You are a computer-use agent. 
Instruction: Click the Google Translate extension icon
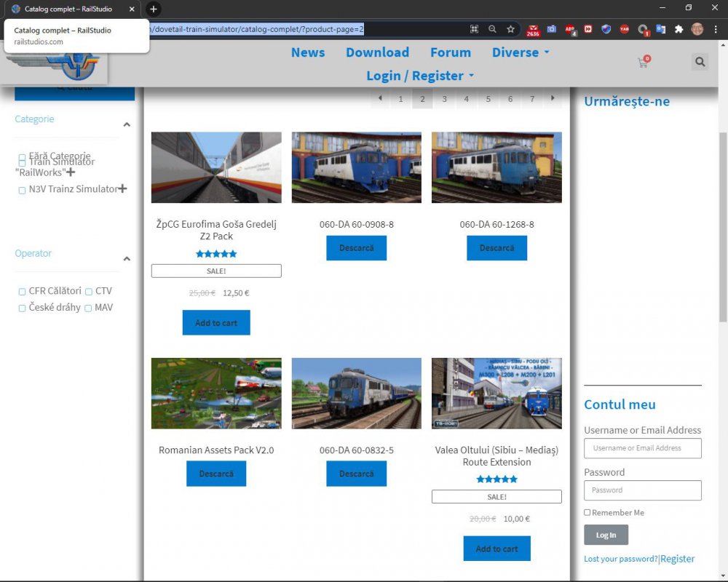661,29
